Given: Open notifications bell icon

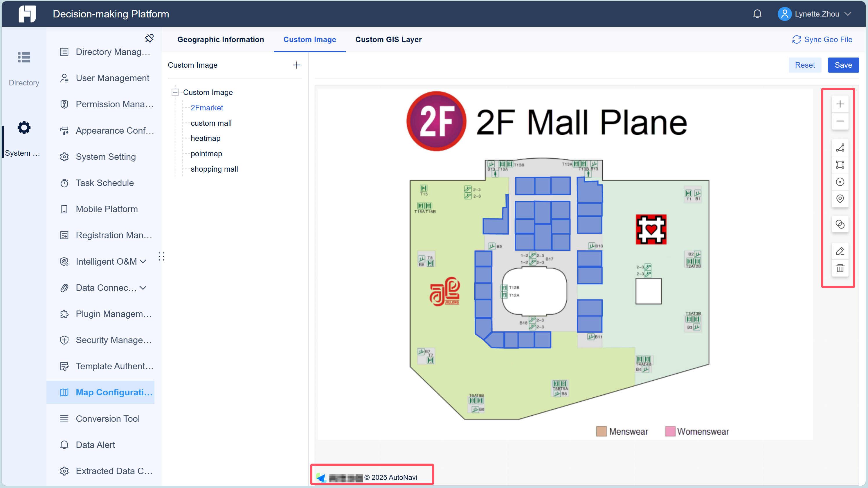Looking at the screenshot, I should (757, 14).
